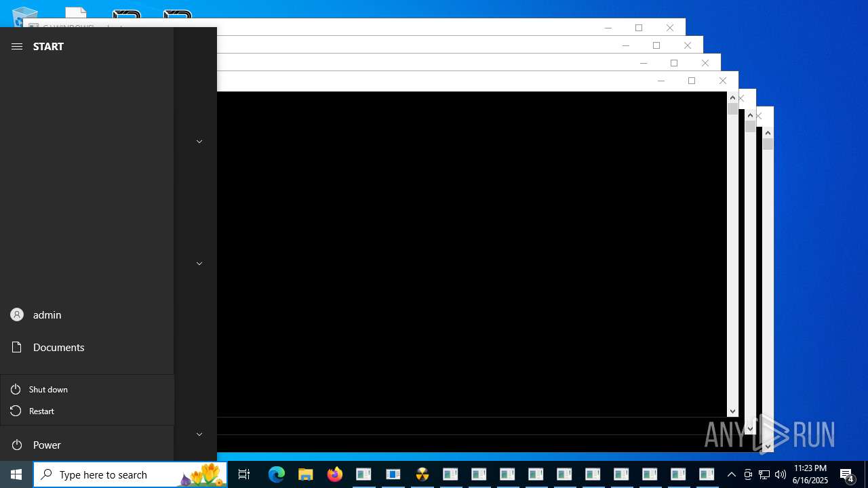868x488 pixels.
Task: Show hidden system tray icons
Action: click(x=731, y=474)
